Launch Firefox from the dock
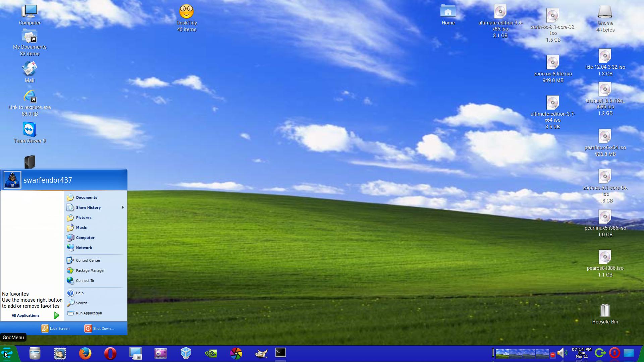Viewport: 644px width, 362px height. click(85, 353)
